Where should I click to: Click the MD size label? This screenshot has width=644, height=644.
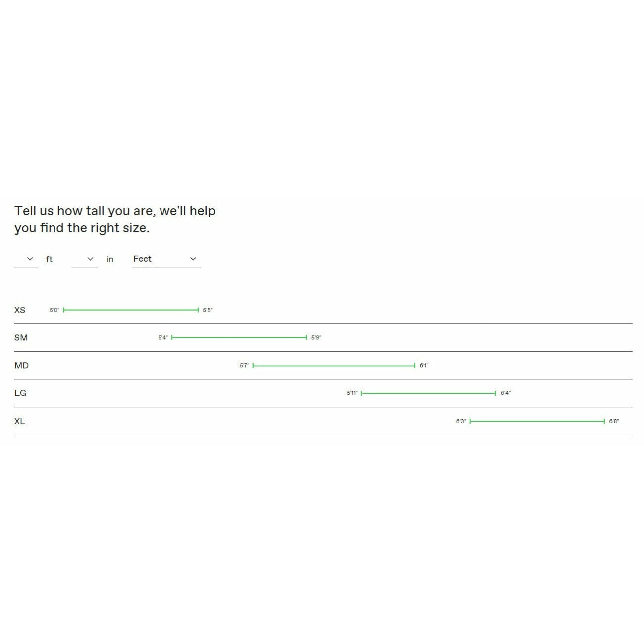click(x=22, y=366)
